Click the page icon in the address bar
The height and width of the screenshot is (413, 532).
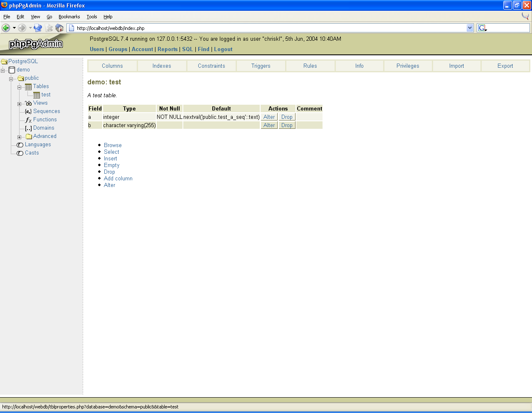71,28
